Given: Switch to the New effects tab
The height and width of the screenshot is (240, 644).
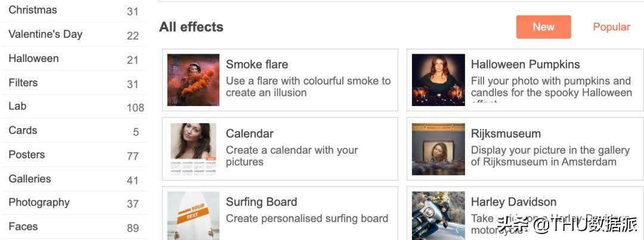Looking at the screenshot, I should coord(543,27).
